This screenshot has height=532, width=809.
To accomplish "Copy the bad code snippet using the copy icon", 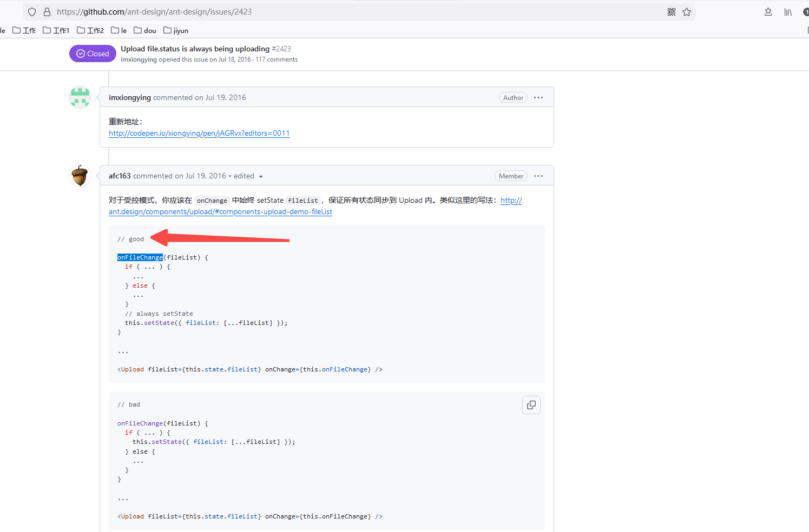I will pyautogui.click(x=531, y=404).
